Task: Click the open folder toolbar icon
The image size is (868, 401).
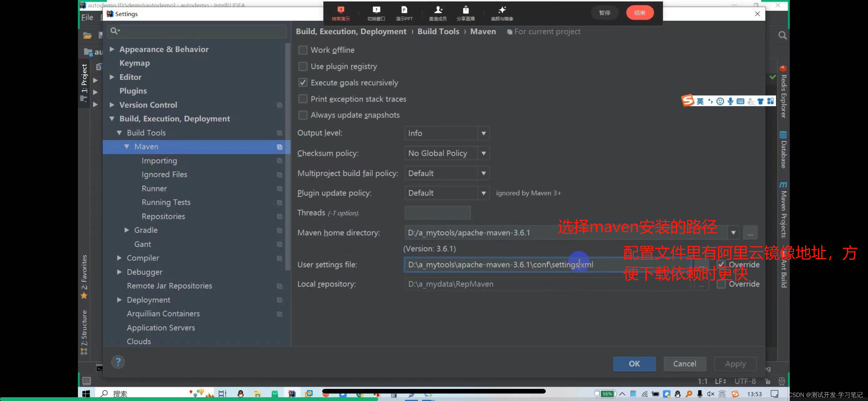Action: 88,35
